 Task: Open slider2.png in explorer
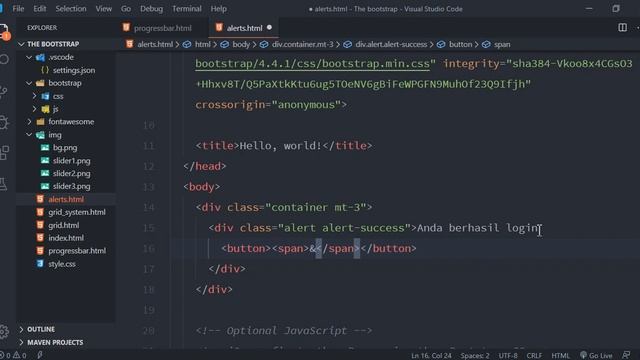click(71, 173)
